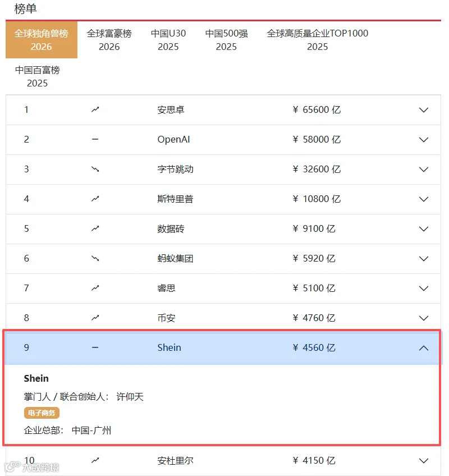Expand the 睿思 row chevron
Image resolution: width=449 pixels, height=476 pixels.
tap(424, 289)
